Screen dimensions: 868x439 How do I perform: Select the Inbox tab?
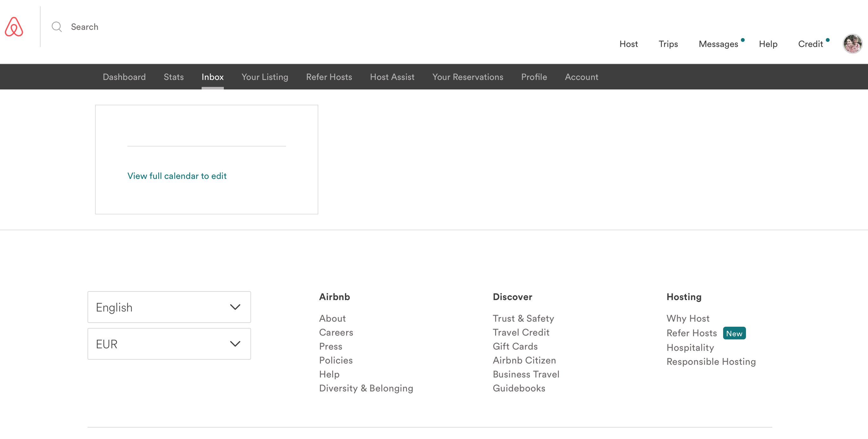click(213, 77)
